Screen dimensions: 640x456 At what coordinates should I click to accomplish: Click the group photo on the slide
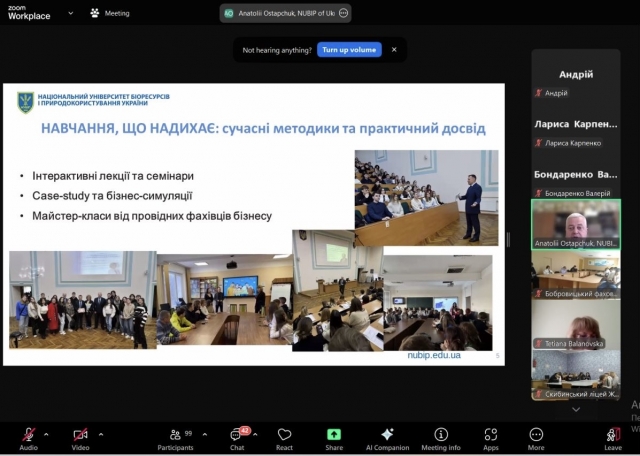[83, 300]
